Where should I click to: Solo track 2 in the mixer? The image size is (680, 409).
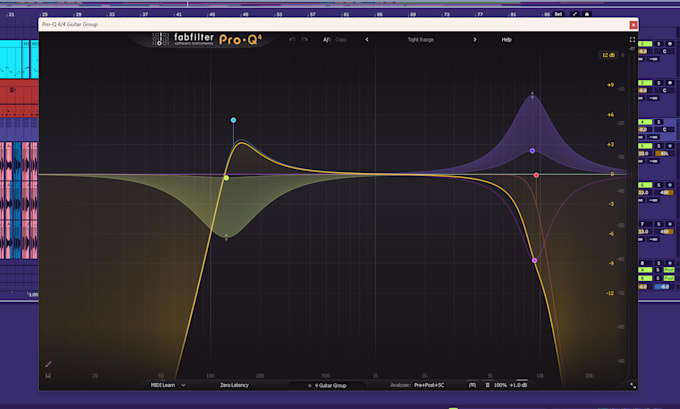[x=659, y=44]
